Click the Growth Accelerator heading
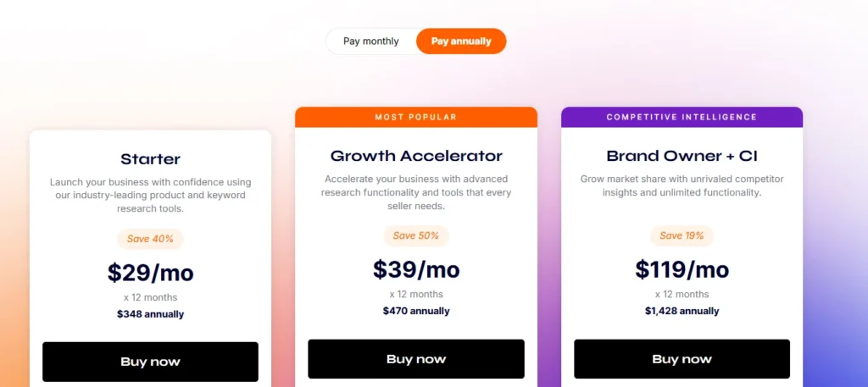This screenshot has width=868, height=387. click(x=415, y=156)
